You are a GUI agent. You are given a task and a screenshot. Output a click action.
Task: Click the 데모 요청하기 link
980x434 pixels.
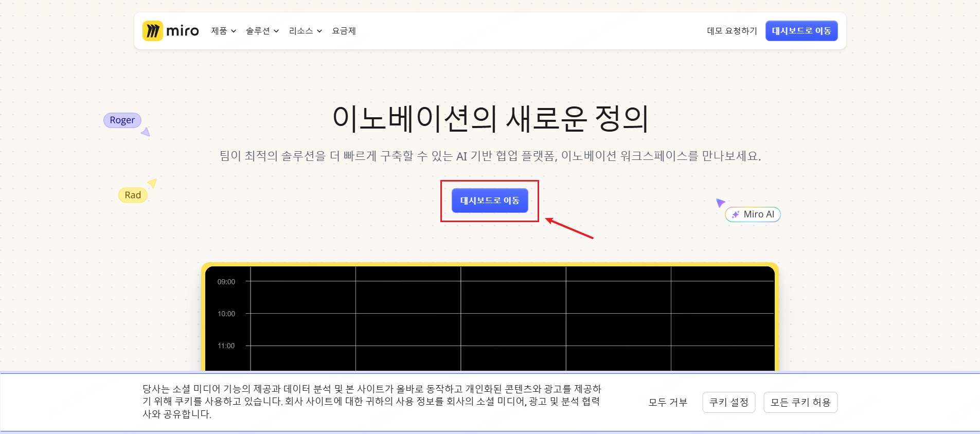[732, 31]
